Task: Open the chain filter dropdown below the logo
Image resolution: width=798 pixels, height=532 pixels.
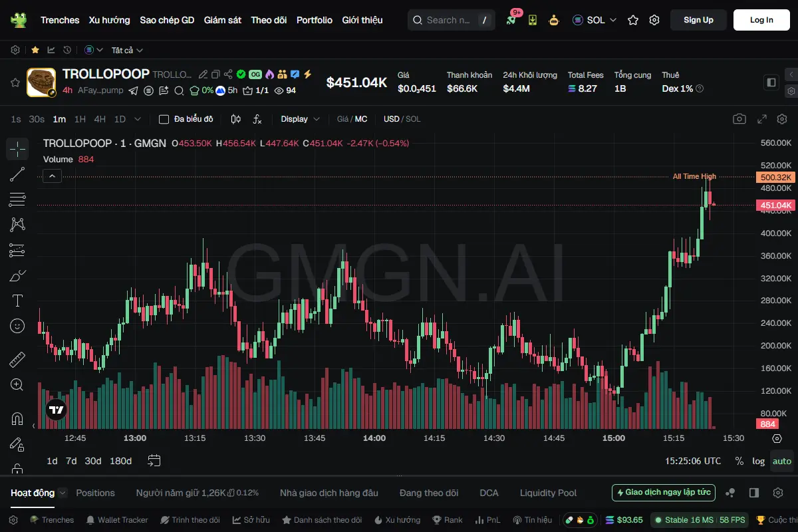Action: click(x=94, y=50)
